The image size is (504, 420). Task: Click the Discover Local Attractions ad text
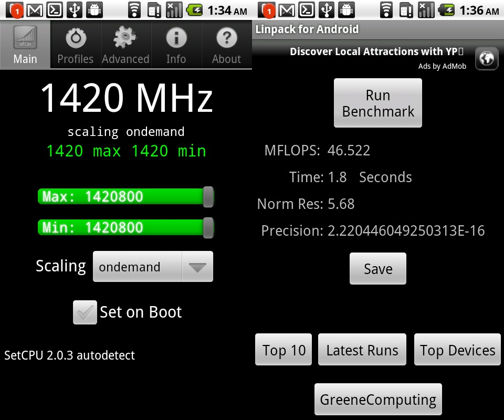pos(377,51)
